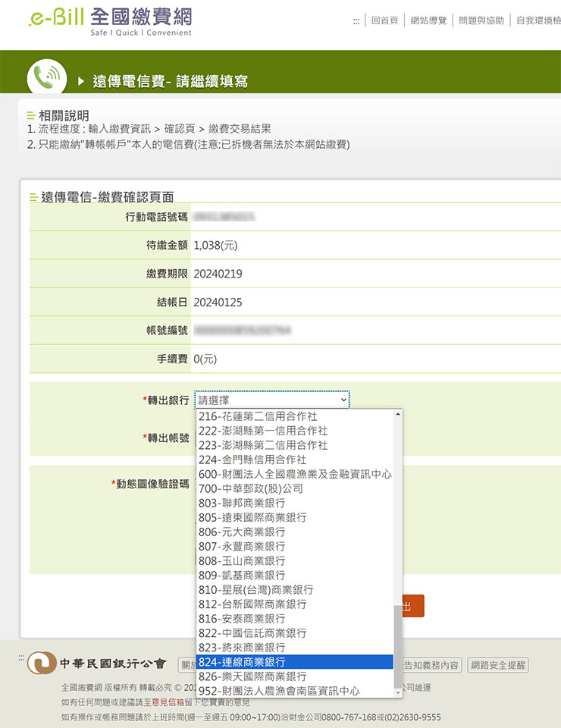Open the 告知義務內容 footer button

click(431, 665)
